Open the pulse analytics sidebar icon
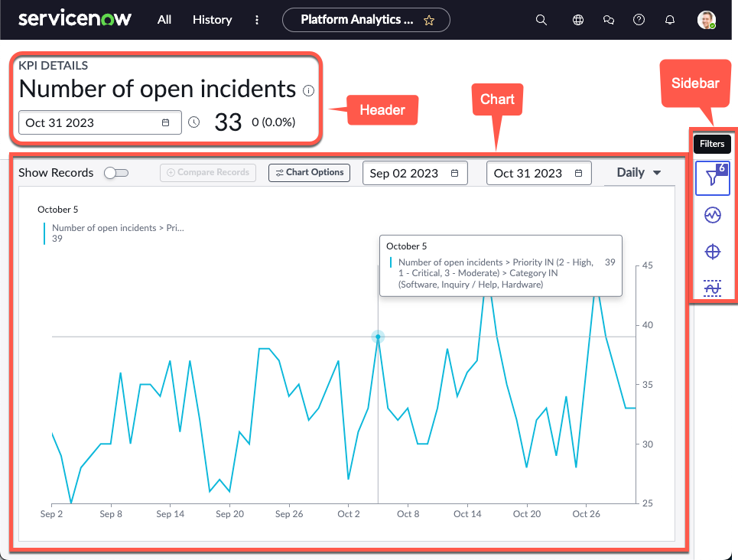This screenshot has width=738, height=560. (x=713, y=215)
